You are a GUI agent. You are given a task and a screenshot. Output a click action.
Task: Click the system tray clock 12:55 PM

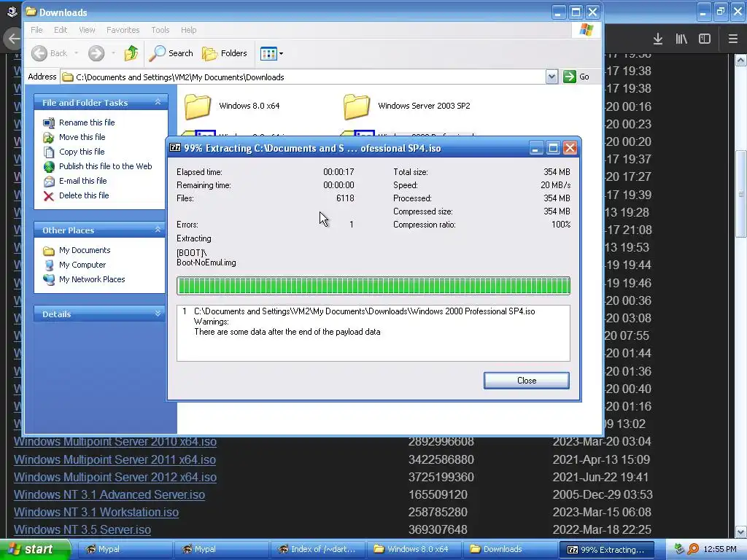coord(720,549)
